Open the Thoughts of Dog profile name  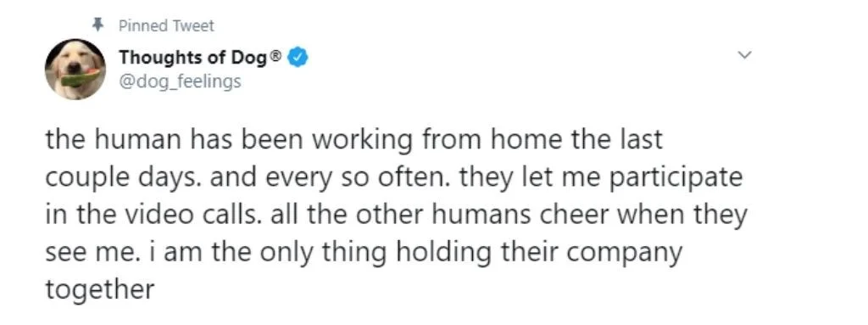pyautogui.click(x=193, y=57)
